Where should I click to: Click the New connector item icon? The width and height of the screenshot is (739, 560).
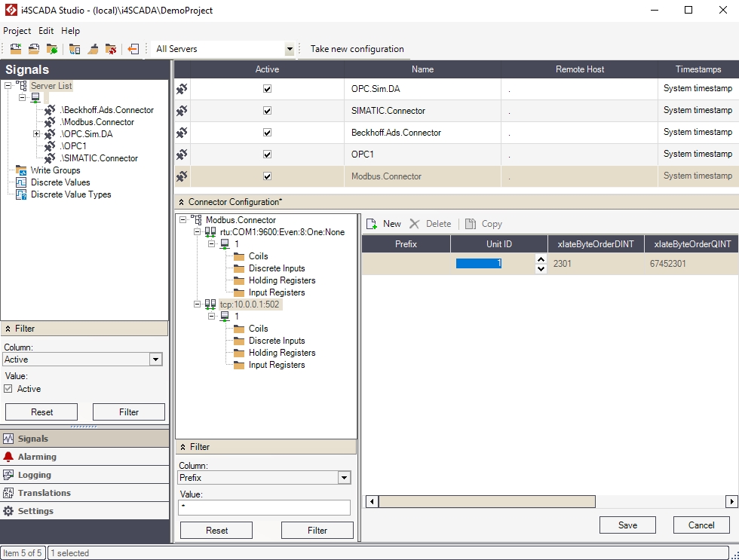372,224
